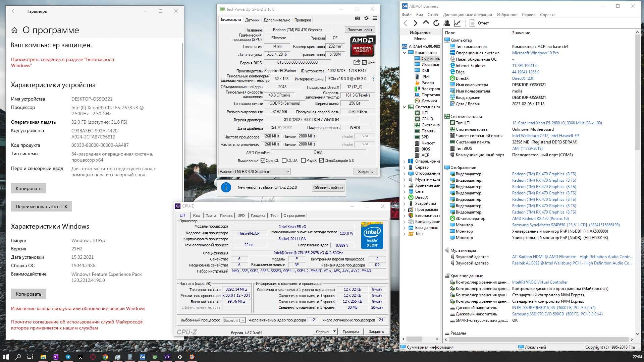
Task: Click the AIDA64 graph chart icon
Action: [457, 23]
